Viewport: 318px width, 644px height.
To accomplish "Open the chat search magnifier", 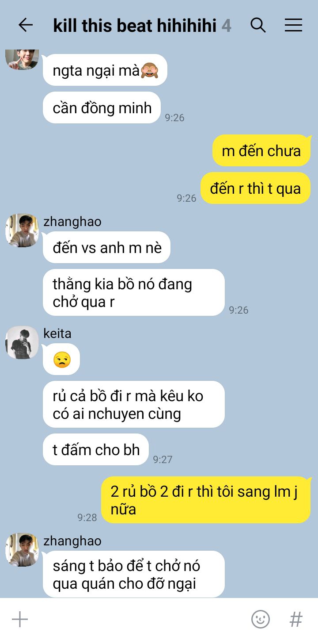I will pyautogui.click(x=258, y=25).
